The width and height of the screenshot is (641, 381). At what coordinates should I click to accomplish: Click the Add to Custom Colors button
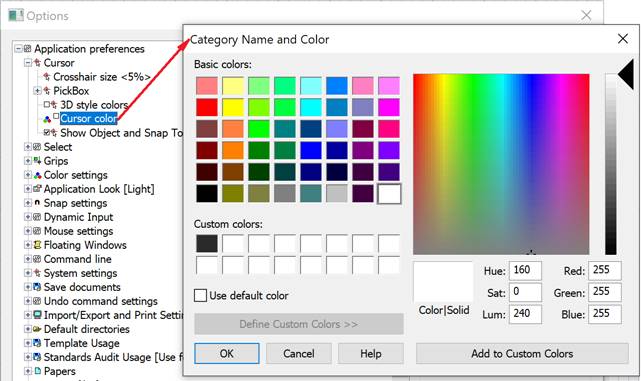tap(522, 354)
